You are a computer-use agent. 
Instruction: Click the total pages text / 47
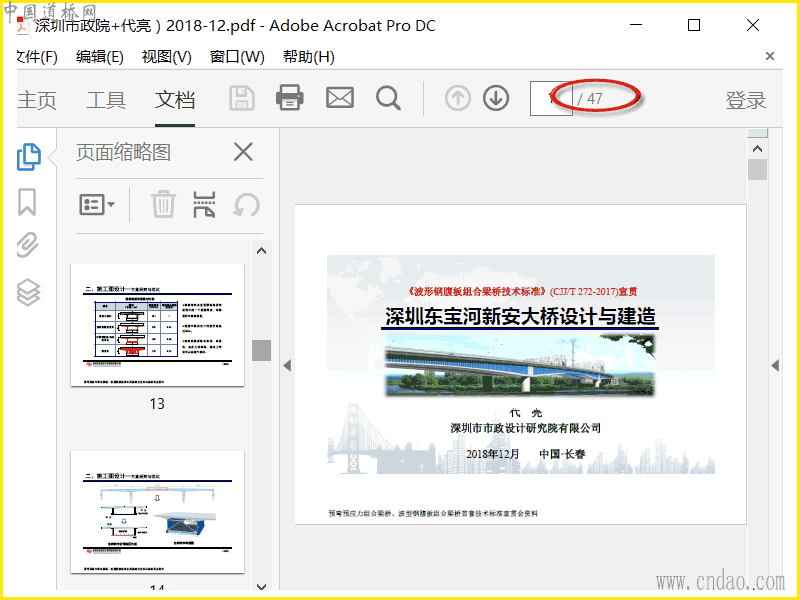click(590, 98)
